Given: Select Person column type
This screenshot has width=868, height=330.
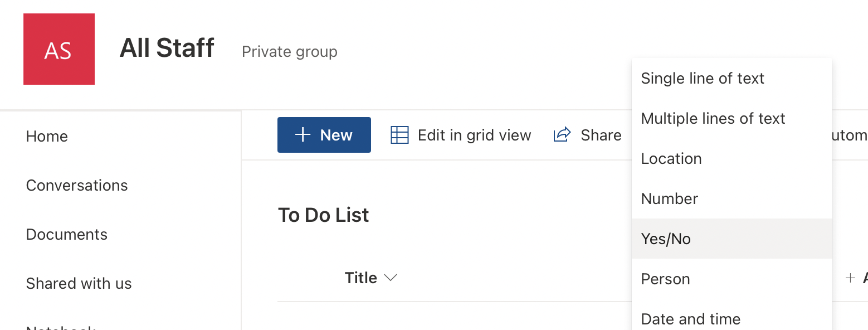Looking at the screenshot, I should (665, 279).
